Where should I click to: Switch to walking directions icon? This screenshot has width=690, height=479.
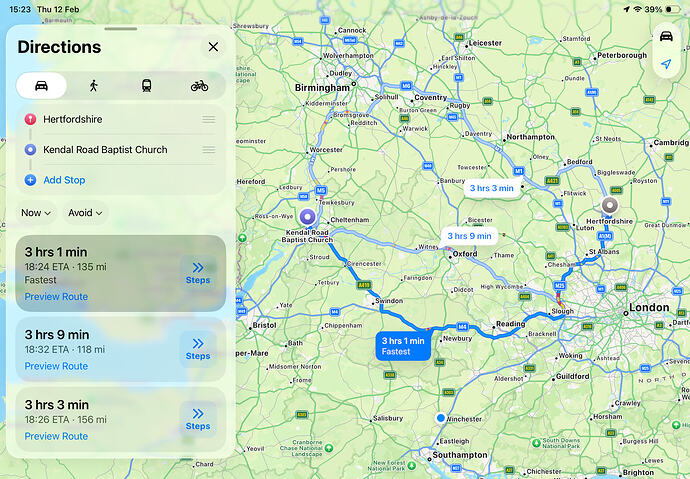click(93, 85)
